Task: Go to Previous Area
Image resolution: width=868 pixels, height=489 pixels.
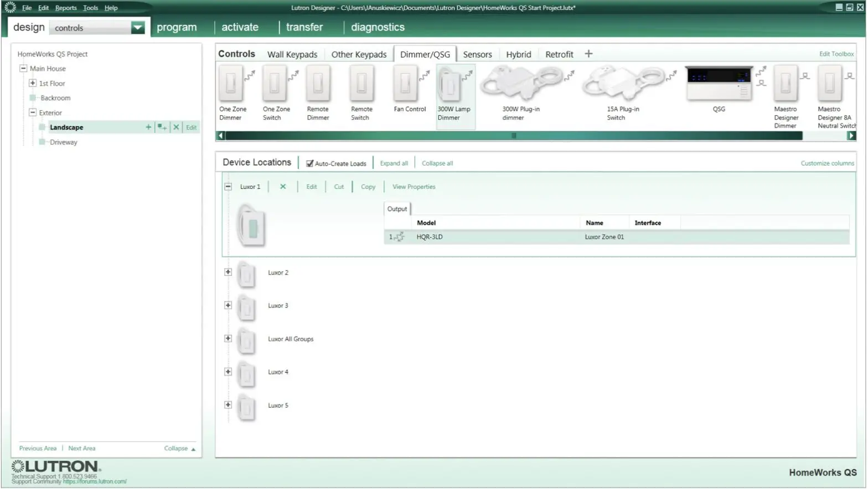Action: [38, 449]
